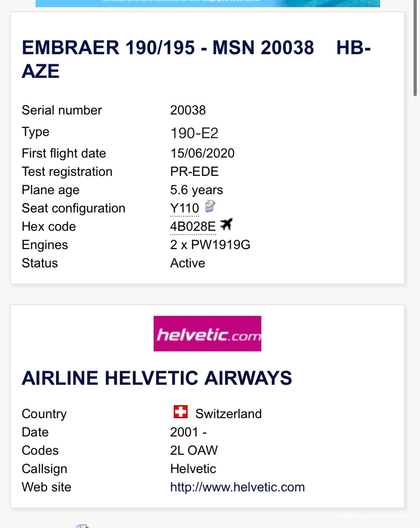Click the serial number value 20038
This screenshot has width=420, height=528.
tap(188, 110)
